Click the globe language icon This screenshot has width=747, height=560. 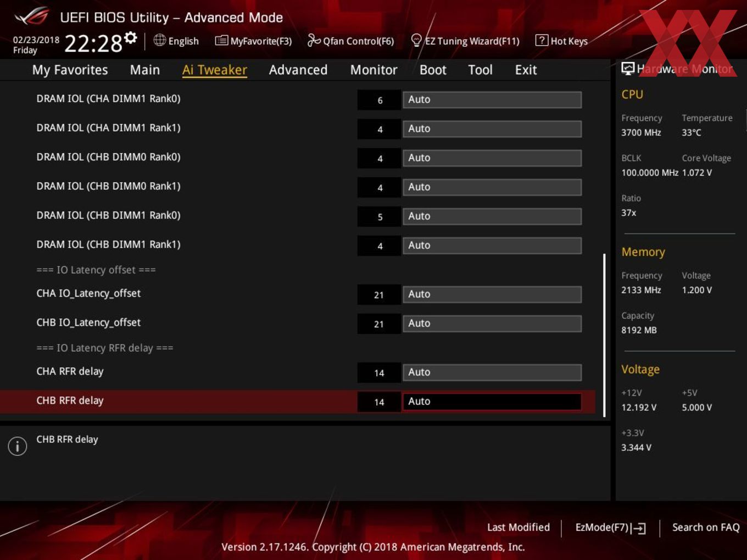point(159,40)
